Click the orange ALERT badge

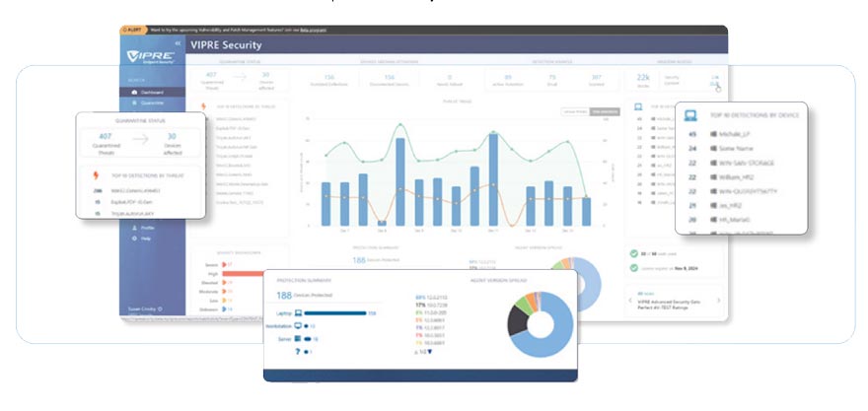click(133, 30)
